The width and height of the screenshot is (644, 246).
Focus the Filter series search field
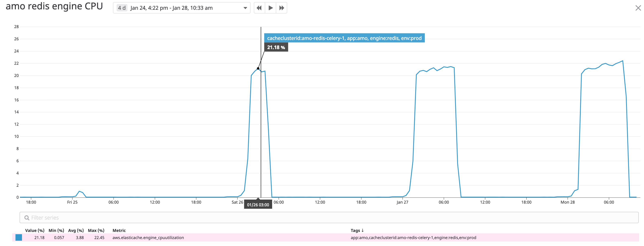[329, 217]
